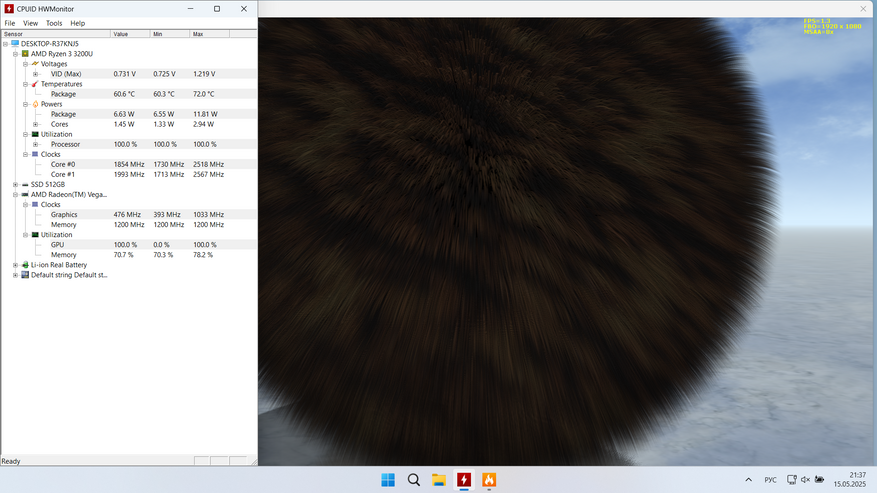
Task: Click the CPU chip icon for AMD Ryzen
Action: (x=25, y=54)
